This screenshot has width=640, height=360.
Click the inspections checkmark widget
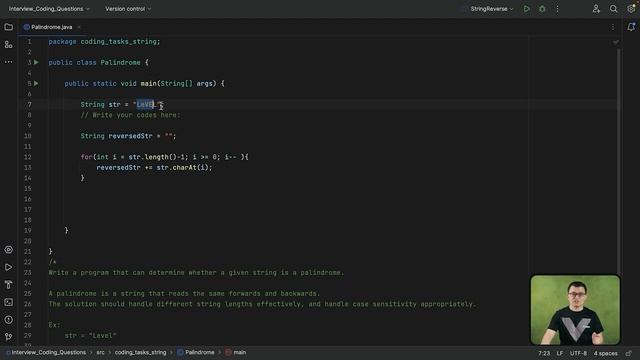point(616,42)
